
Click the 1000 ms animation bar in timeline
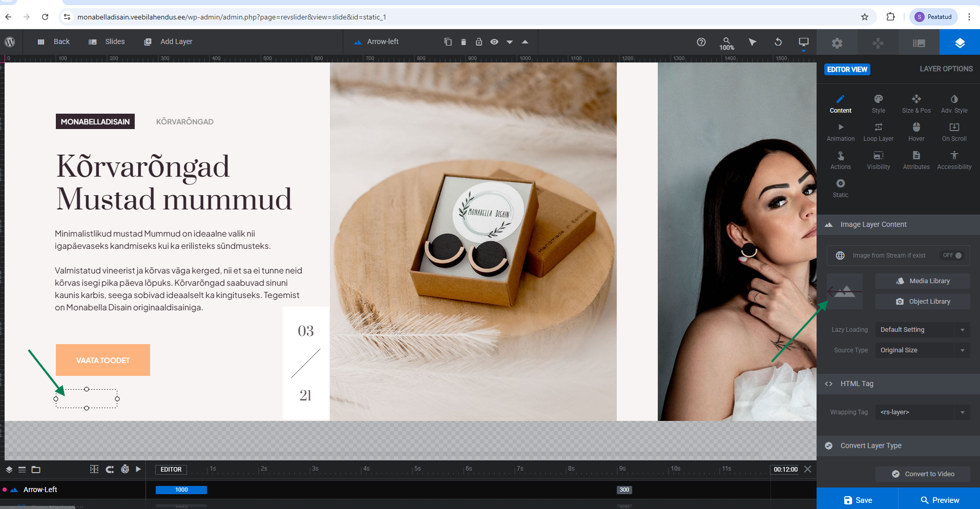181,490
